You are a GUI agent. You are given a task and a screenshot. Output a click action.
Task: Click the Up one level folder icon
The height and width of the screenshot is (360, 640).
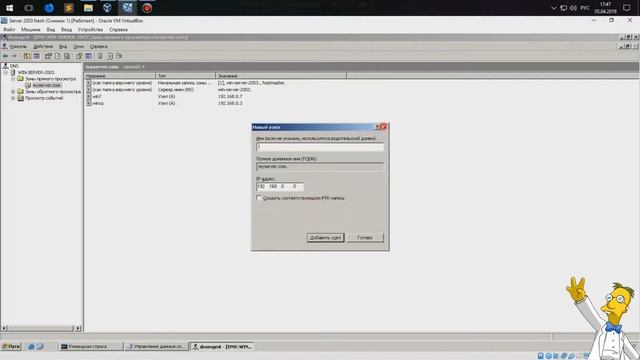click(27, 56)
